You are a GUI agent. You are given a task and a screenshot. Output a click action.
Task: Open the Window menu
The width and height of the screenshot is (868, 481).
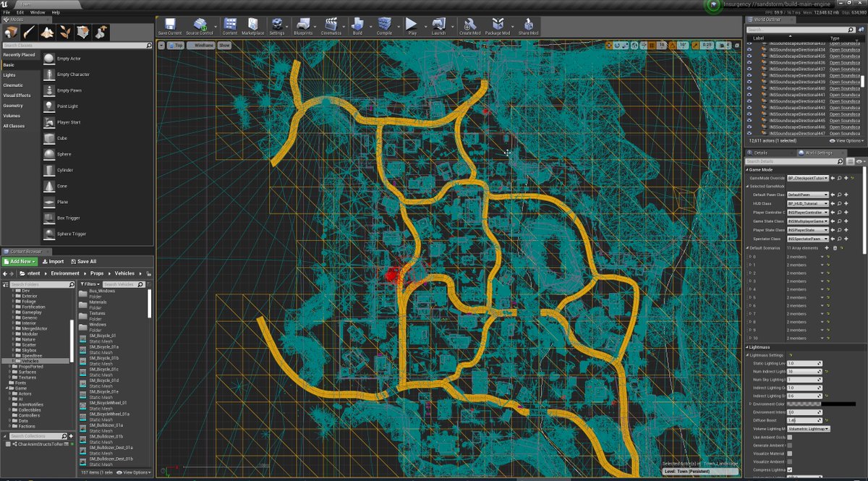pos(37,12)
